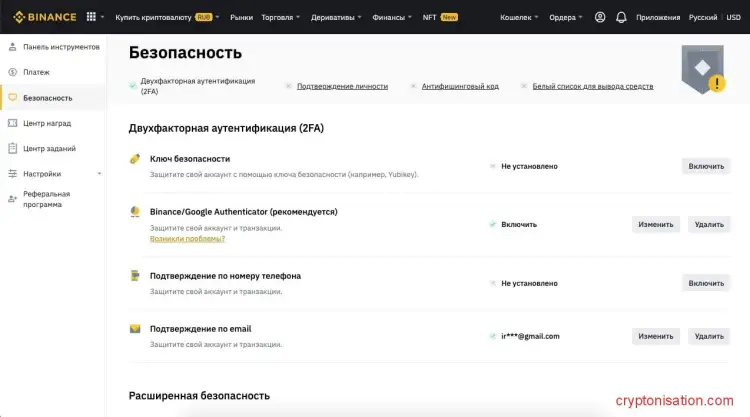Viewport: 750px width, 417px height.
Task: Select Безопасность in the sidebar
Action: (x=48, y=98)
